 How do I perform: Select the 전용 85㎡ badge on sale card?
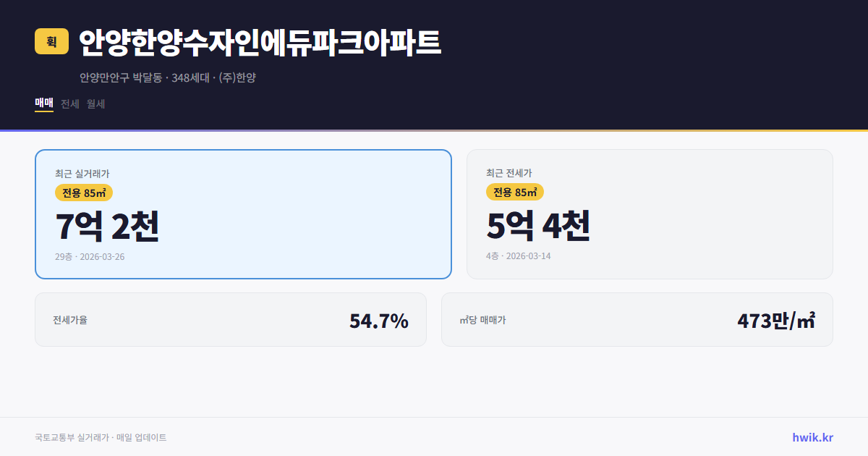point(82,193)
